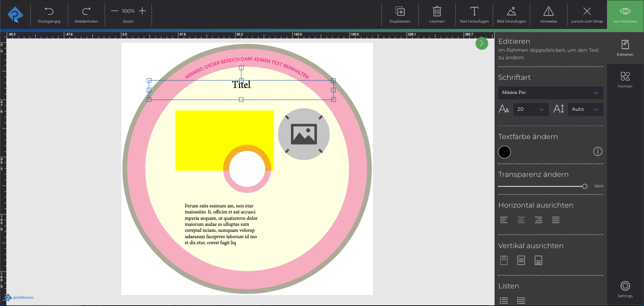Click the black text color swatch
644x306 pixels.
pyautogui.click(x=504, y=152)
